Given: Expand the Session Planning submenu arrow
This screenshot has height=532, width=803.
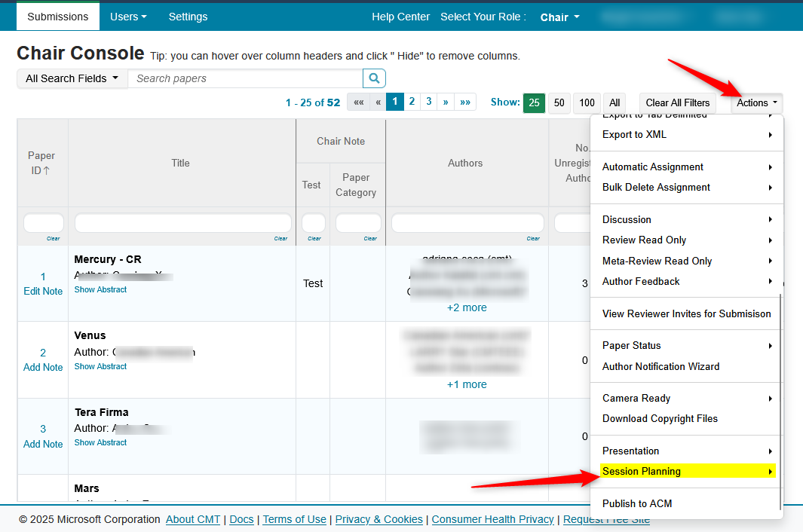Looking at the screenshot, I should coord(770,472).
